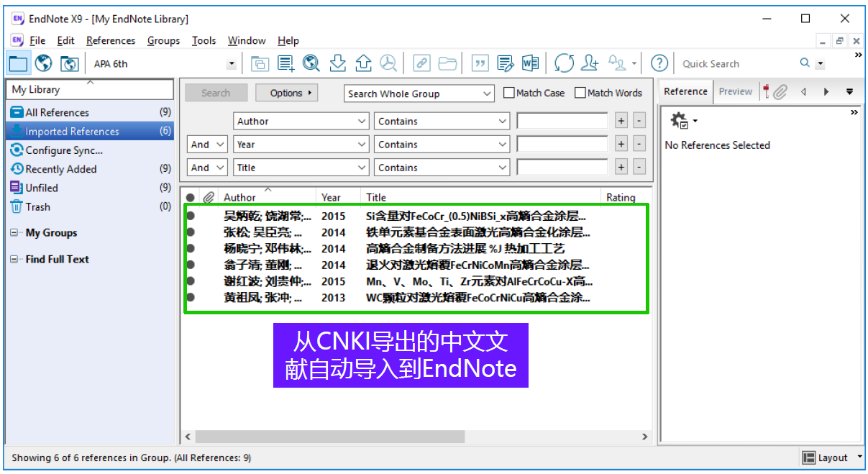
Task: Start Find Full Text from toolbar
Action: click(x=388, y=63)
